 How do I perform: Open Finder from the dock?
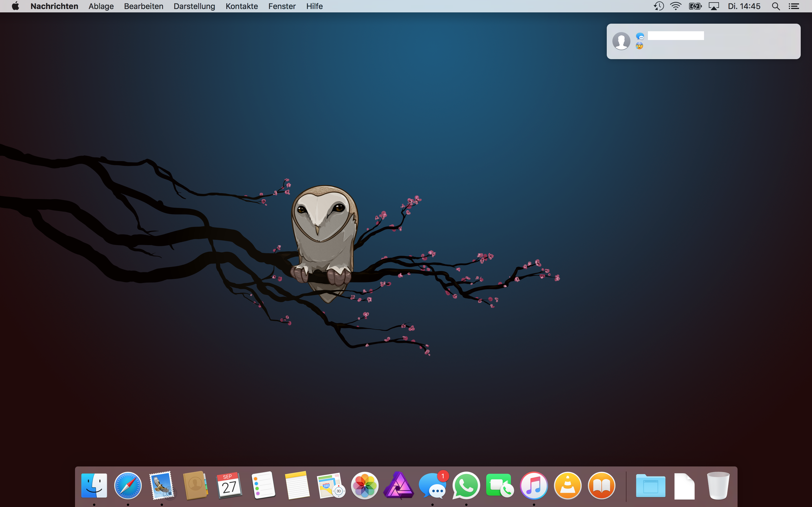click(94, 486)
